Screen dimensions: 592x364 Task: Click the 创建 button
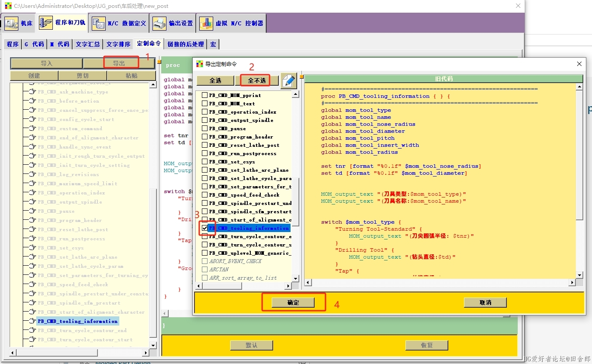click(x=34, y=76)
